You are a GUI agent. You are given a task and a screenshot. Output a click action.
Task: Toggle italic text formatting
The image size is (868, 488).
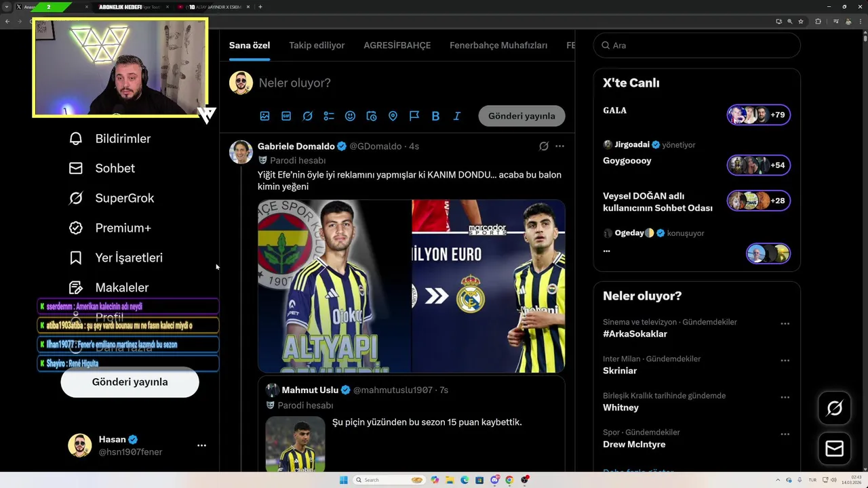[x=457, y=116]
